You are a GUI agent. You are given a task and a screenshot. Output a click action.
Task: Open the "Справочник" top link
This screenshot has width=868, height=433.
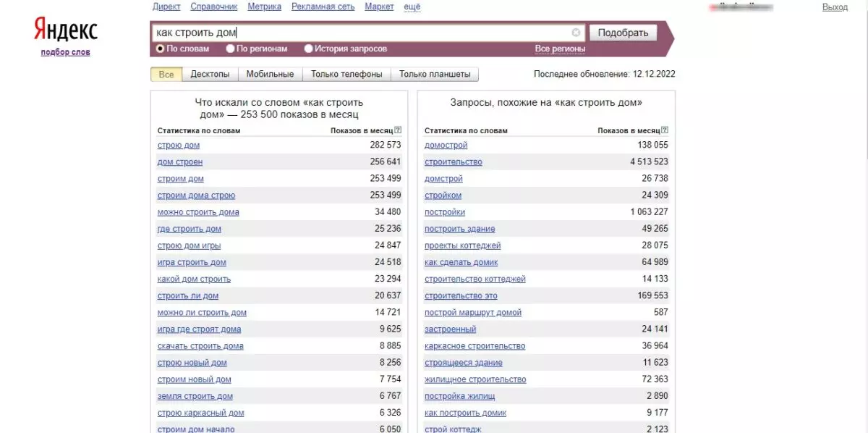(214, 7)
